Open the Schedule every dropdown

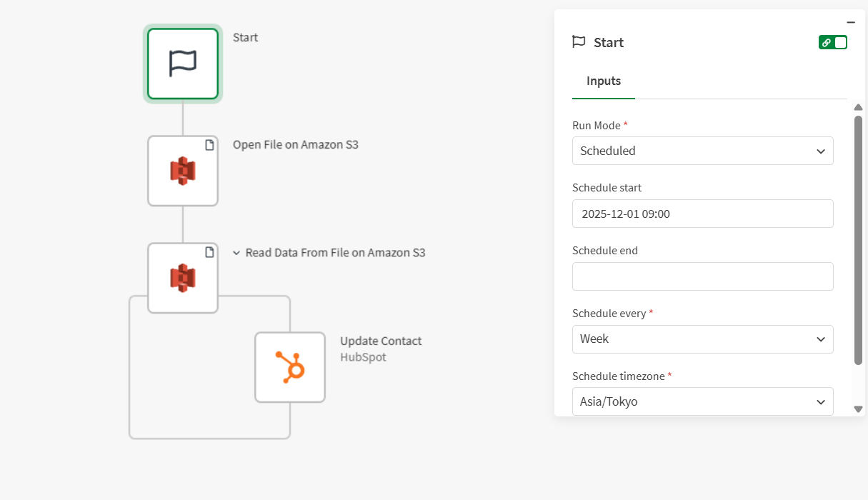702,339
